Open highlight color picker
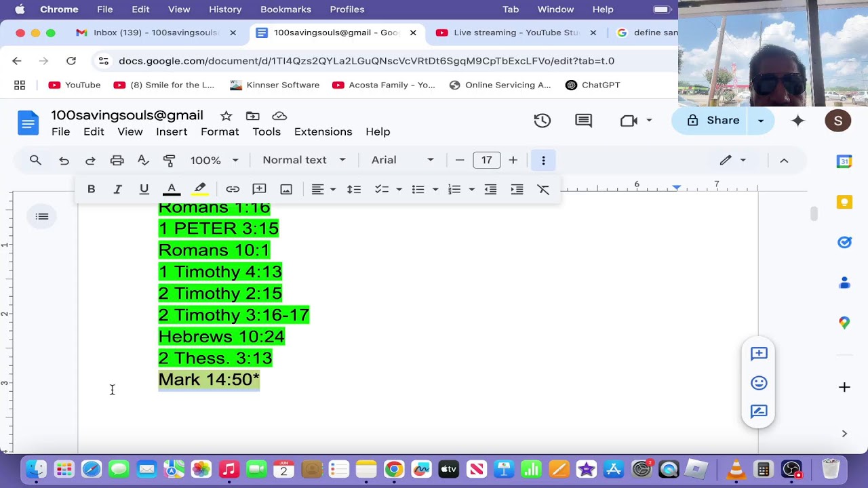The height and width of the screenshot is (488, 868). [199, 189]
